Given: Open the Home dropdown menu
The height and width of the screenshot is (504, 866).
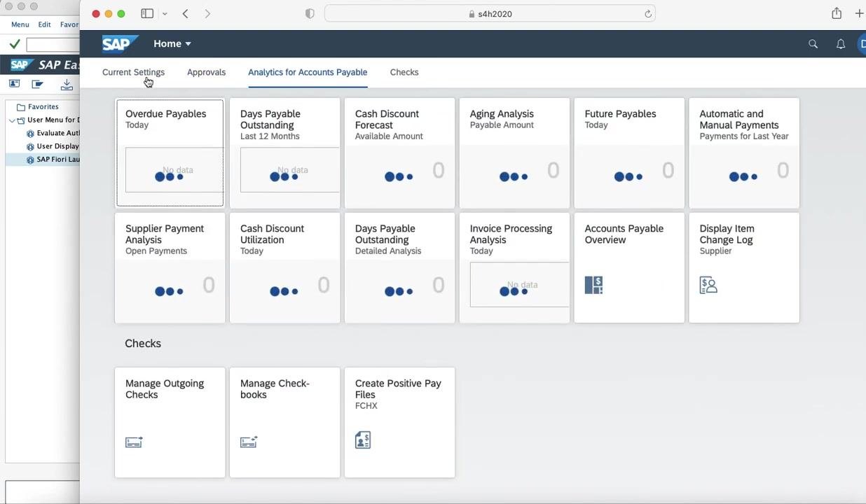Looking at the screenshot, I should point(172,43).
